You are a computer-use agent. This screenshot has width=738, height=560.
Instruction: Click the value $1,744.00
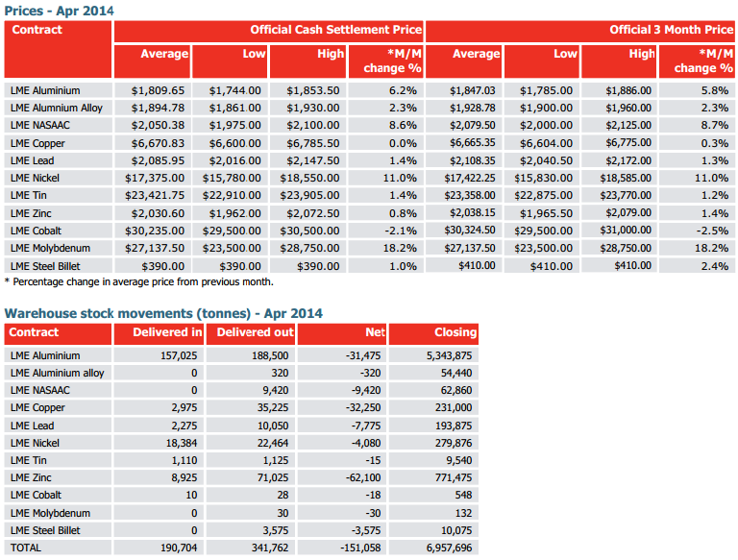tap(234, 90)
